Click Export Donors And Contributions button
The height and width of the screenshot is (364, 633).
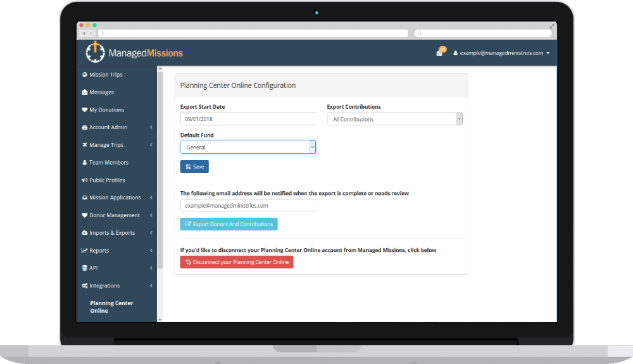point(229,224)
